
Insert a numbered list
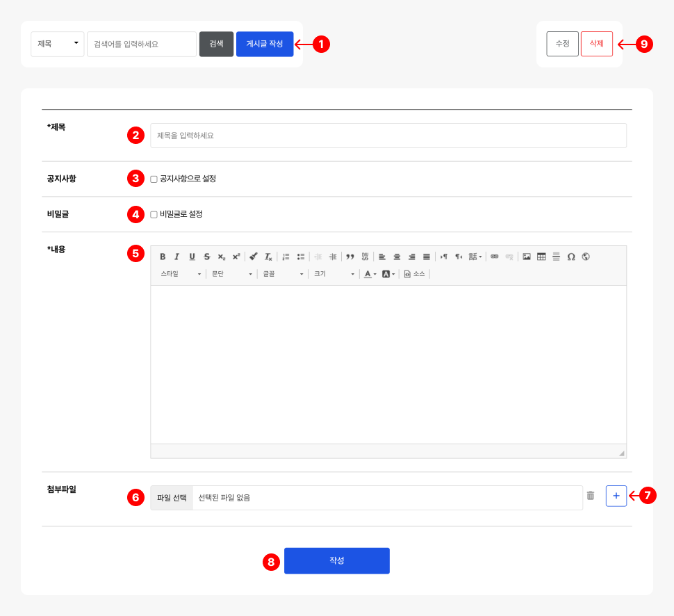coord(286,257)
